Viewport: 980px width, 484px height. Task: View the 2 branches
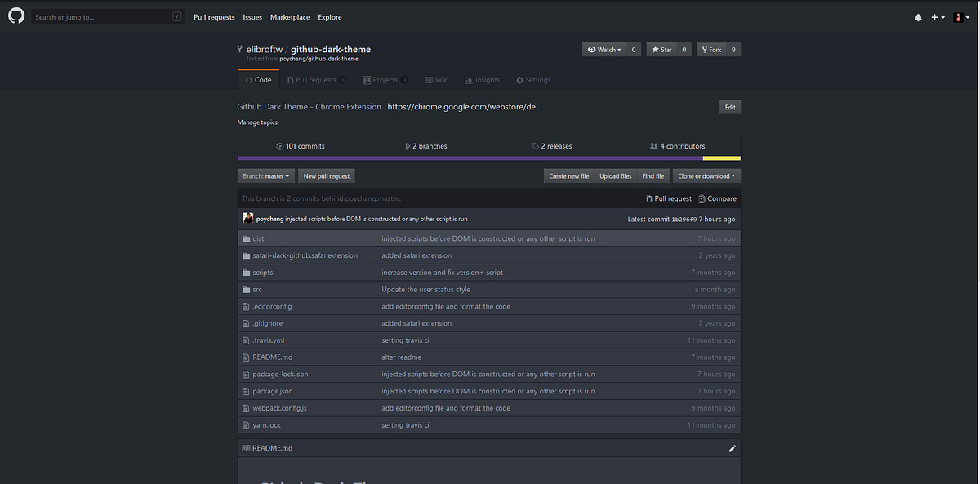426,146
